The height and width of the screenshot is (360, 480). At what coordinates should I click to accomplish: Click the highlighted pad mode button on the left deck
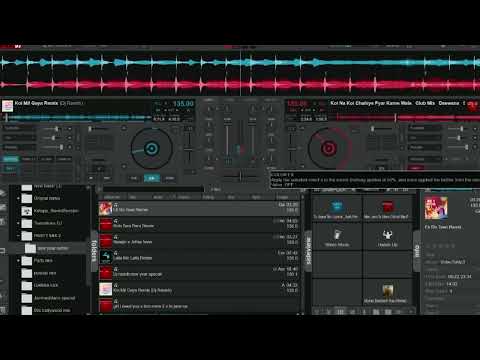tap(11, 159)
